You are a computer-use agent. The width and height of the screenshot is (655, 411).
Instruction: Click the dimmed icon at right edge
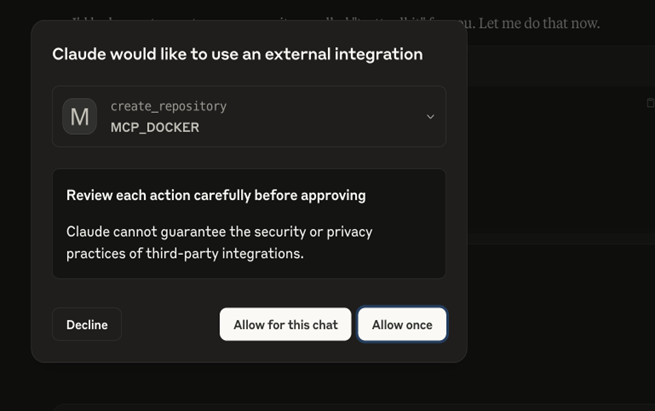(x=650, y=103)
